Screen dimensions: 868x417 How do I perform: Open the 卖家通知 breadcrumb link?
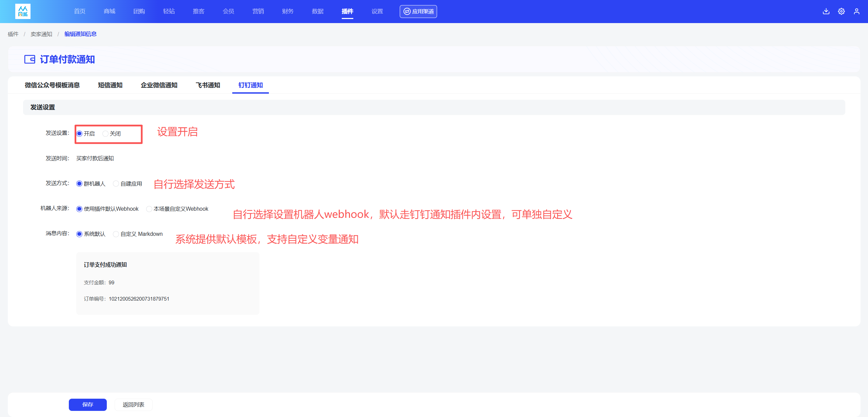tap(41, 34)
